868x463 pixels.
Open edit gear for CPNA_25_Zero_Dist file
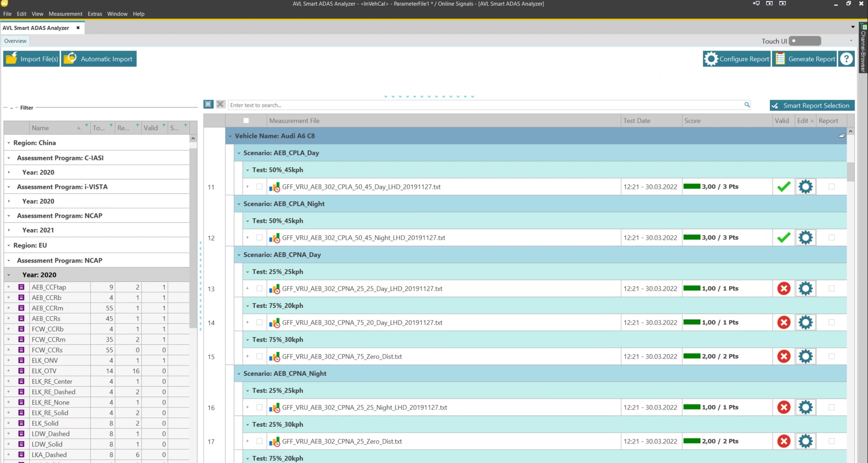pyautogui.click(x=805, y=441)
